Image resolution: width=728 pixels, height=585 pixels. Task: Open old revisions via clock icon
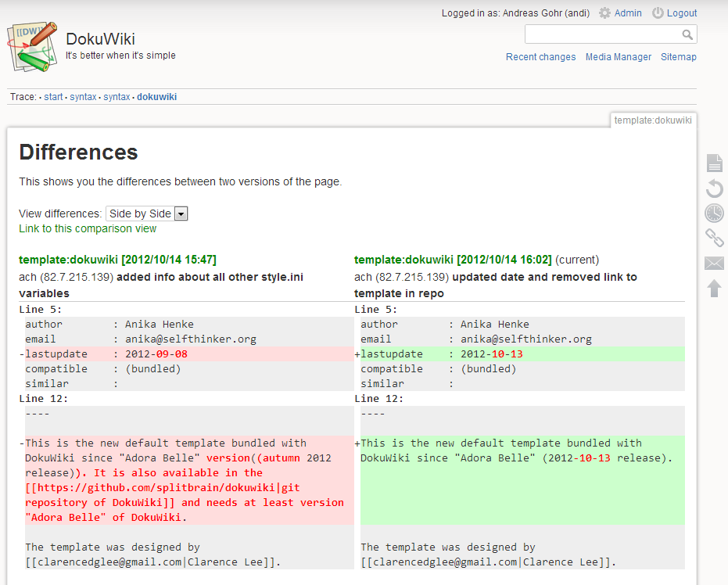[x=714, y=213]
